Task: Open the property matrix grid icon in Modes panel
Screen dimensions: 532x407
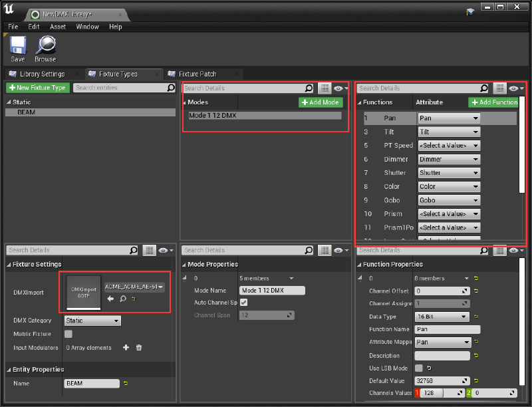Action: pos(325,88)
